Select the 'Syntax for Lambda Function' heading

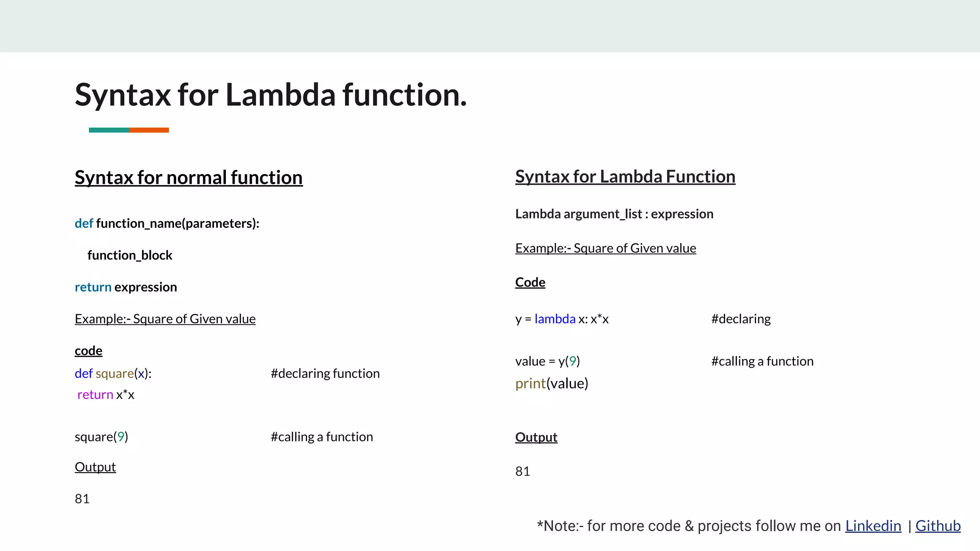[625, 176]
